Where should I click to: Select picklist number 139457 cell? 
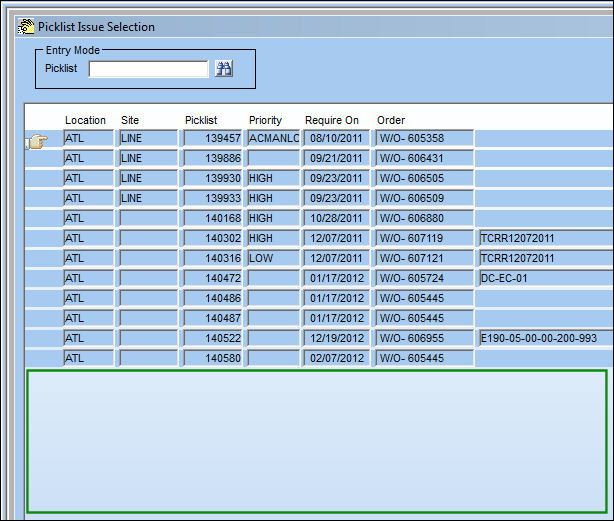[213, 138]
